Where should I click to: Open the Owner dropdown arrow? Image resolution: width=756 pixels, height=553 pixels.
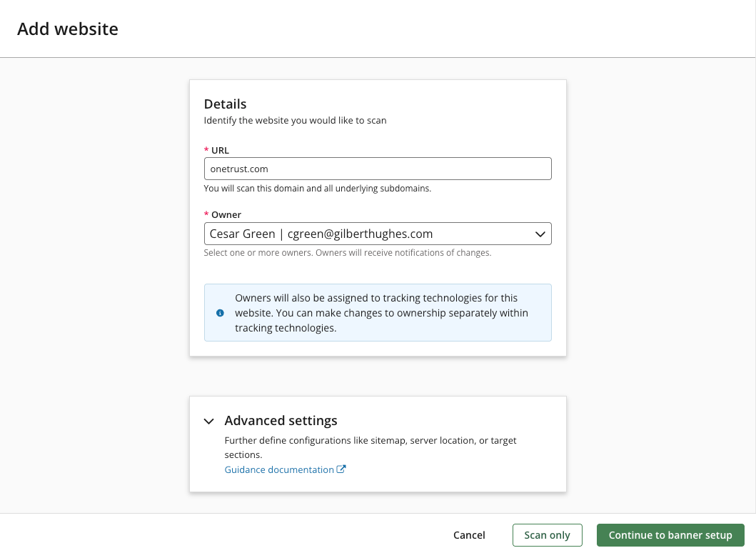(540, 234)
